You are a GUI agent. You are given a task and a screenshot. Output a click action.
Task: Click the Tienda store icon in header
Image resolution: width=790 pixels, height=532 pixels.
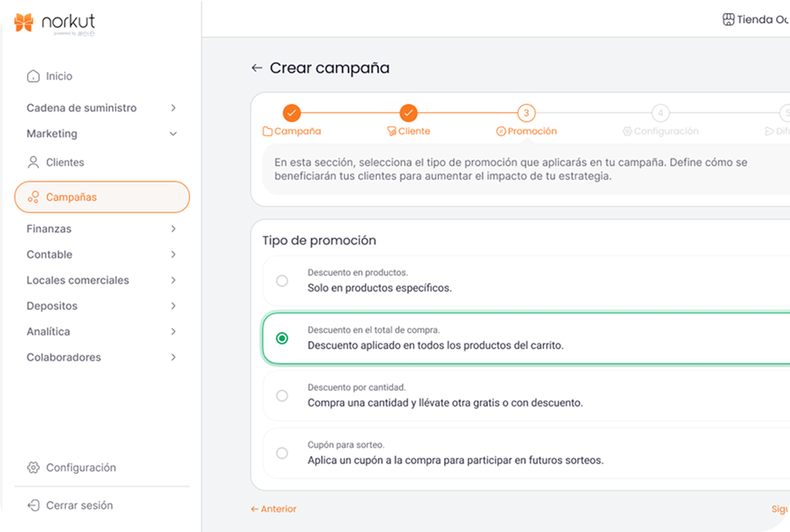[x=729, y=20]
